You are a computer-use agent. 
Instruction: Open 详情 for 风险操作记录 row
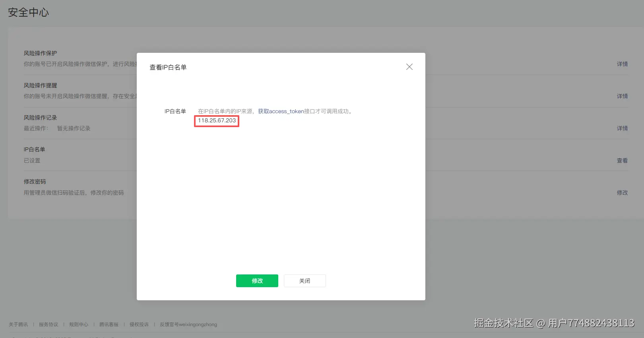pos(623,128)
